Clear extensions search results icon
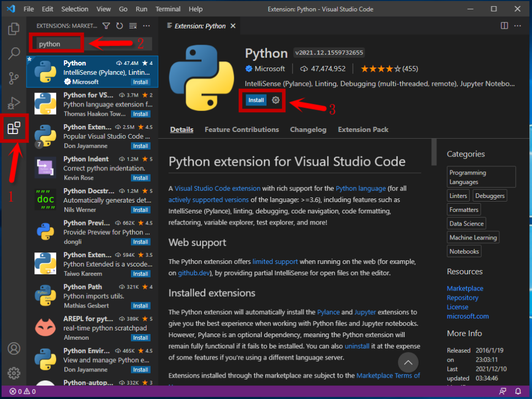The width and height of the screenshot is (532, 399). coord(133,26)
